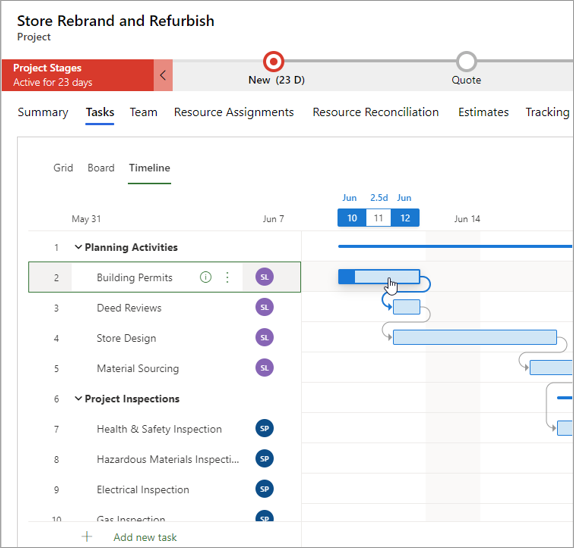This screenshot has width=574, height=548.
Task: Click the plus icon beside Add new task
Action: click(x=87, y=537)
